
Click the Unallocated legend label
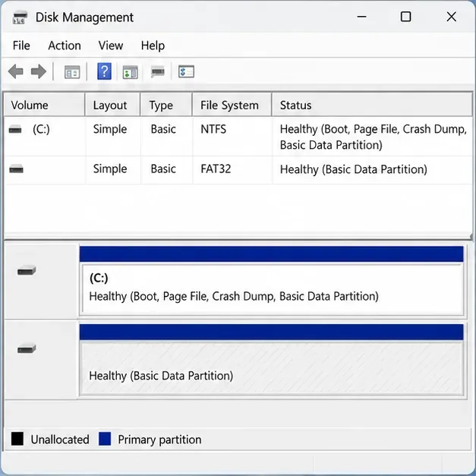click(60, 440)
